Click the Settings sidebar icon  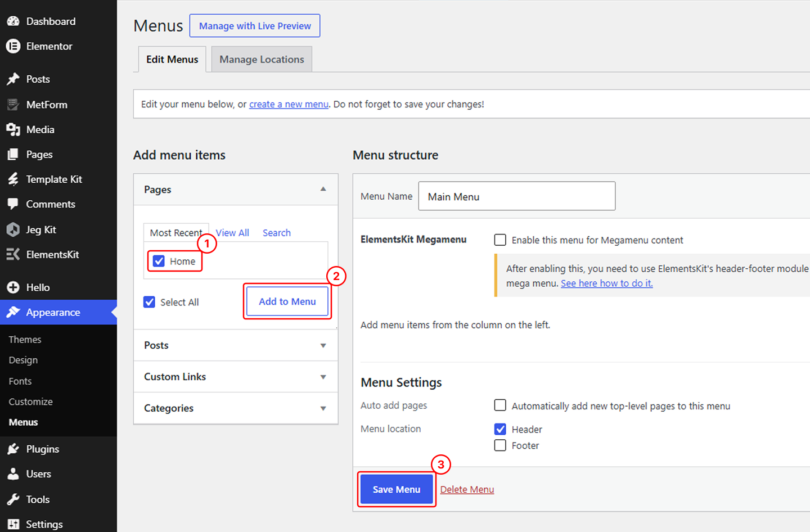(13, 524)
